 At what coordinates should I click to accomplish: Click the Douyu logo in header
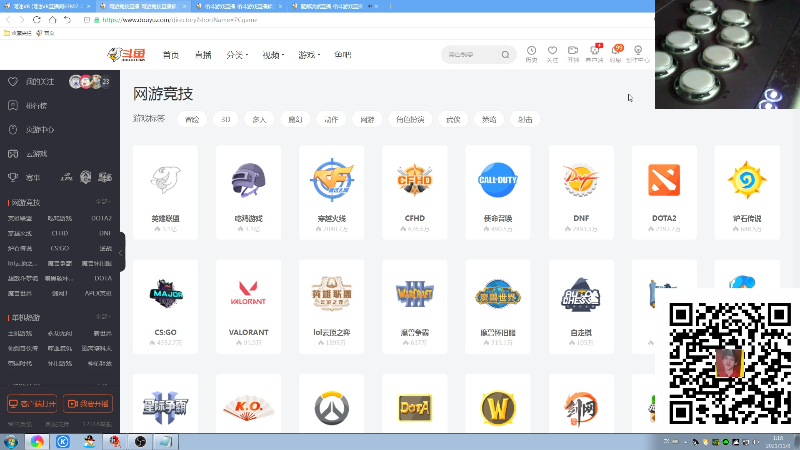[x=127, y=54]
